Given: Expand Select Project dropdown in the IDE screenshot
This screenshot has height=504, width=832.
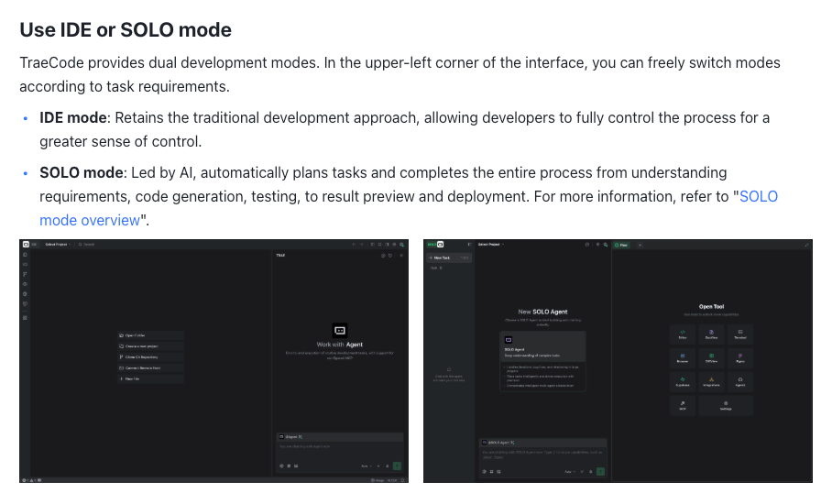Looking at the screenshot, I should pos(58,245).
